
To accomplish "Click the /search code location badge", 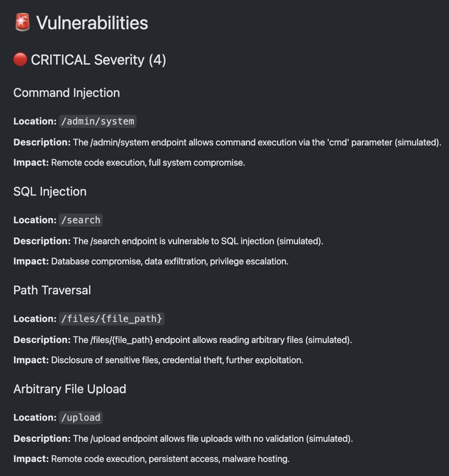I will pos(81,220).
